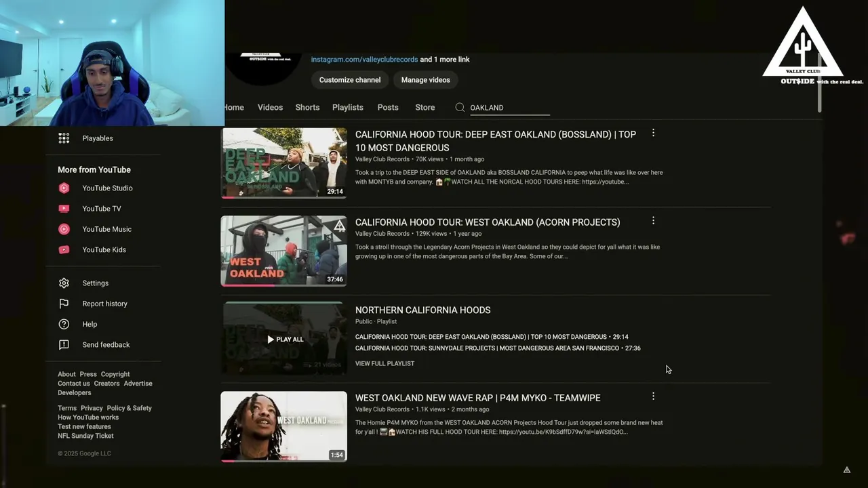Screen dimensions: 868x488
Task: Click the channel avatar circle
Action: (x=264, y=69)
